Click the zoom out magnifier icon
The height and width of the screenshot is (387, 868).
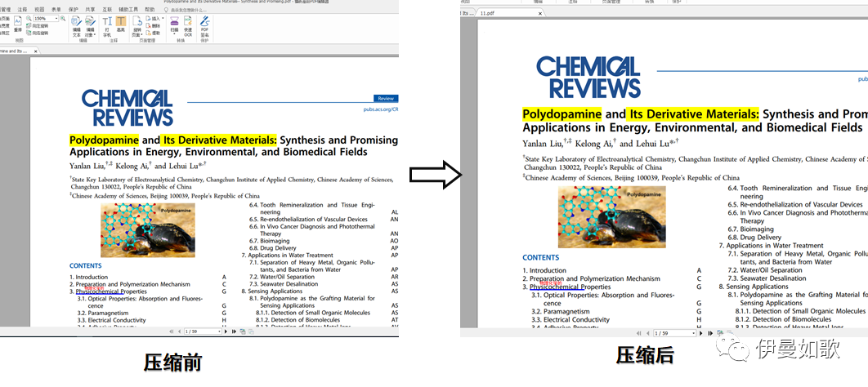pyautogui.click(x=29, y=18)
